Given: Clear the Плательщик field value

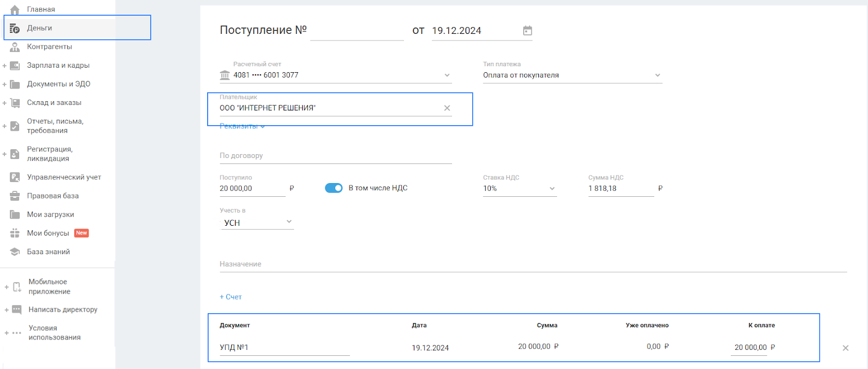Looking at the screenshot, I should (x=447, y=108).
